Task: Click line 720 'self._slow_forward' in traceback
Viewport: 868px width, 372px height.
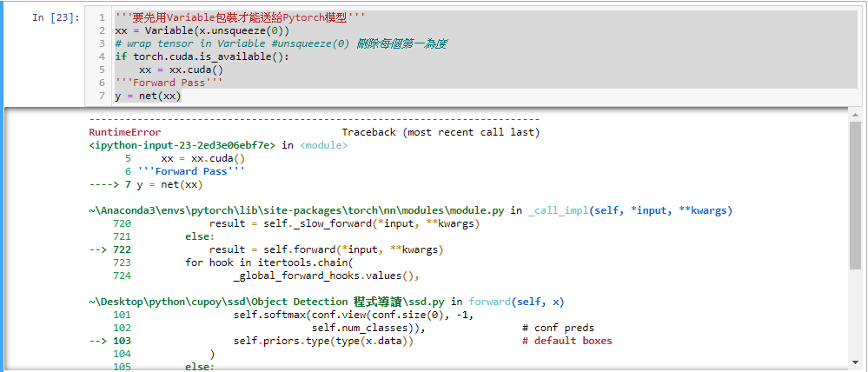Action: [x=344, y=224]
